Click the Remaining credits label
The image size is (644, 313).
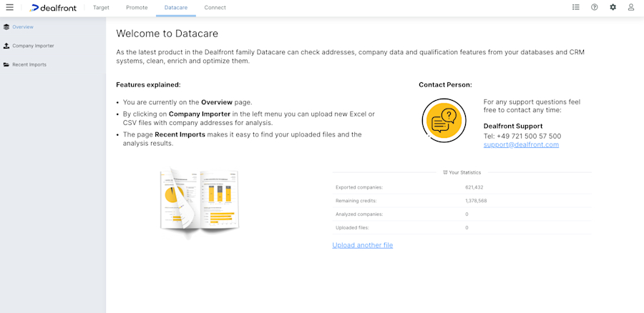[356, 201]
